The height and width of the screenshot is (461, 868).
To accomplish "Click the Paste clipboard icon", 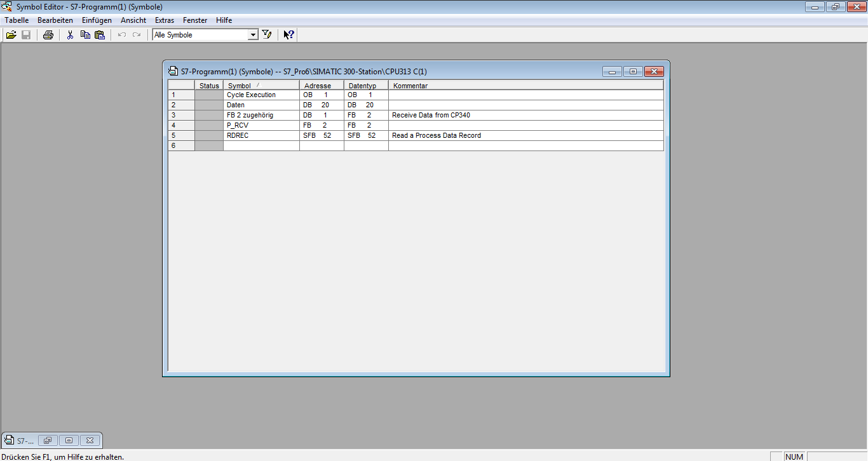I will click(100, 35).
